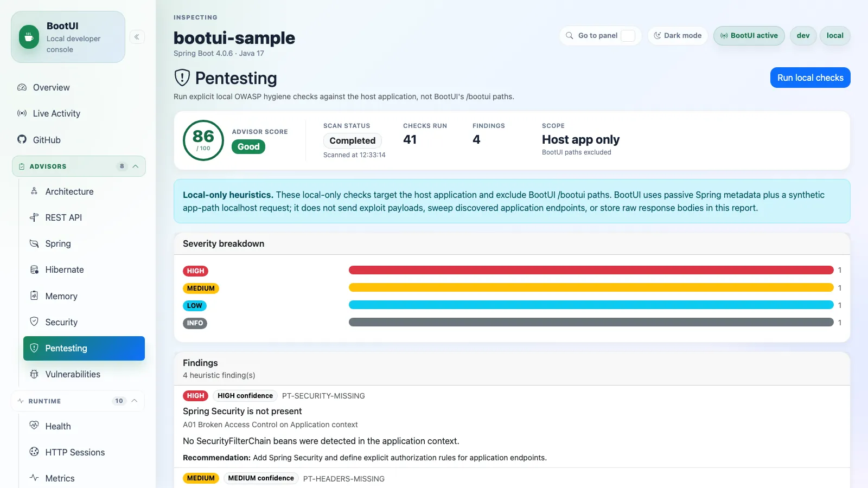Click the Pentesting shield icon in sidebar

tap(34, 348)
